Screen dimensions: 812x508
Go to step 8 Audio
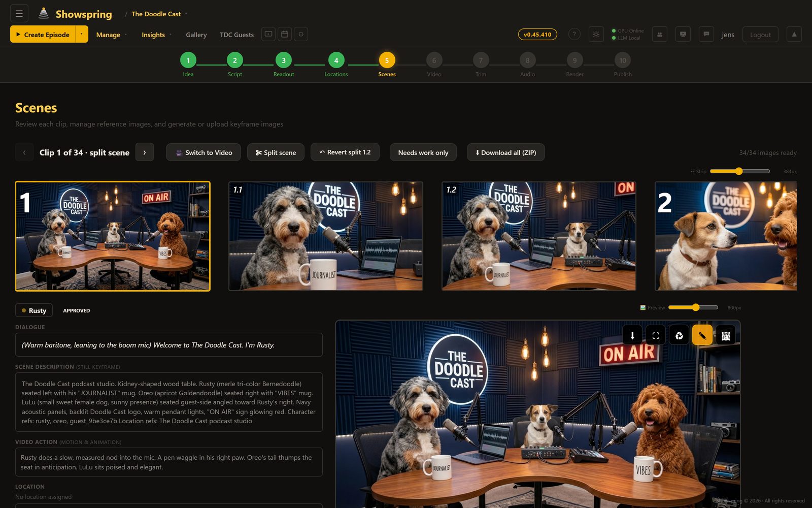(x=527, y=60)
